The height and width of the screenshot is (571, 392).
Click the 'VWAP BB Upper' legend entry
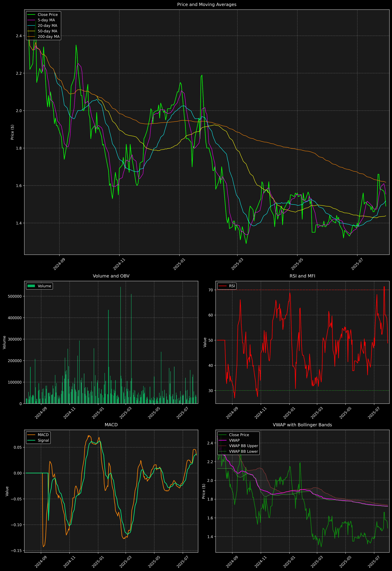[x=238, y=446]
